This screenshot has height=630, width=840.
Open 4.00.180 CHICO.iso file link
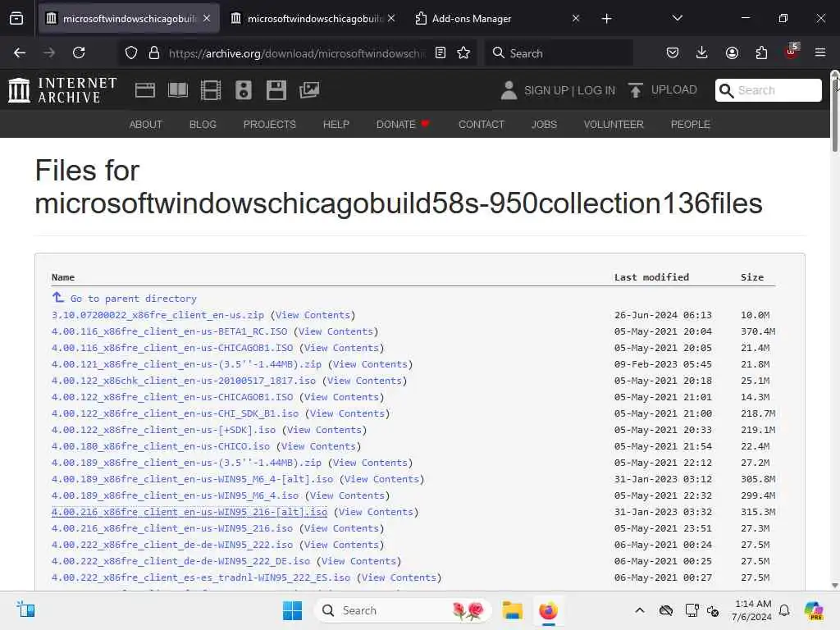[x=161, y=446]
